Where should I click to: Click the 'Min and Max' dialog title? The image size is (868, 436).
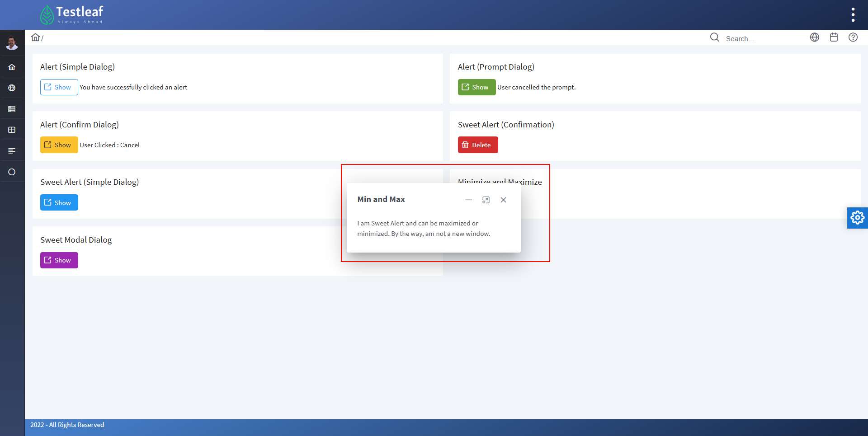coord(381,199)
